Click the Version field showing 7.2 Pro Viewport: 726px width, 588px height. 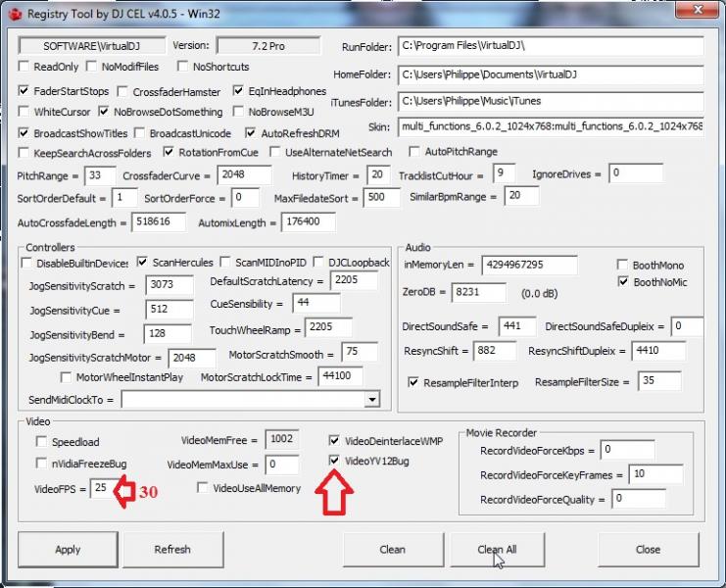pyautogui.click(x=268, y=46)
